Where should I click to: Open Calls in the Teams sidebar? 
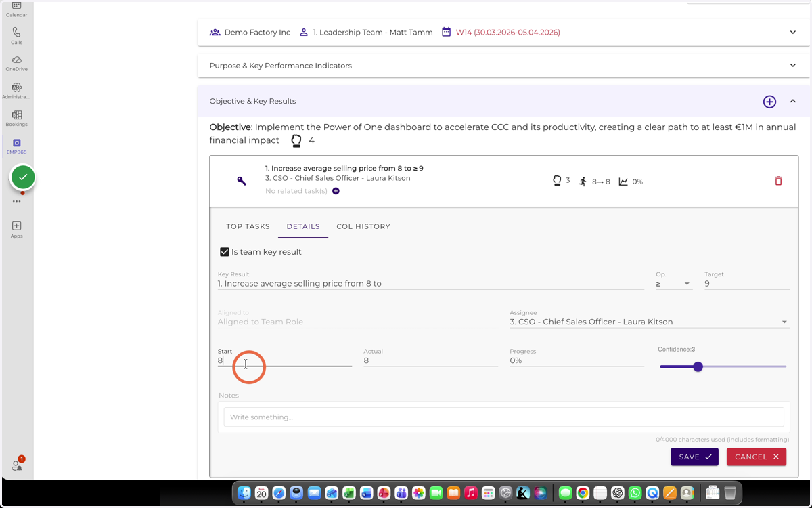(16, 36)
